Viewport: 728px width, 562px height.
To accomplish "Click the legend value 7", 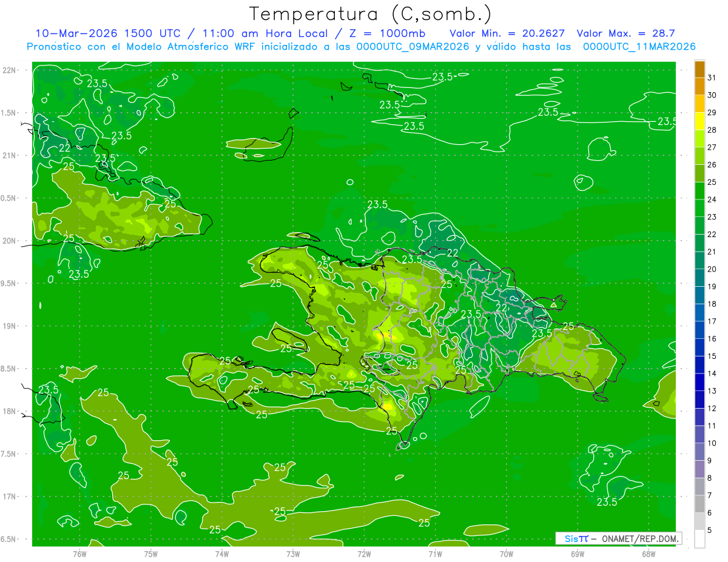I will click(x=710, y=495).
